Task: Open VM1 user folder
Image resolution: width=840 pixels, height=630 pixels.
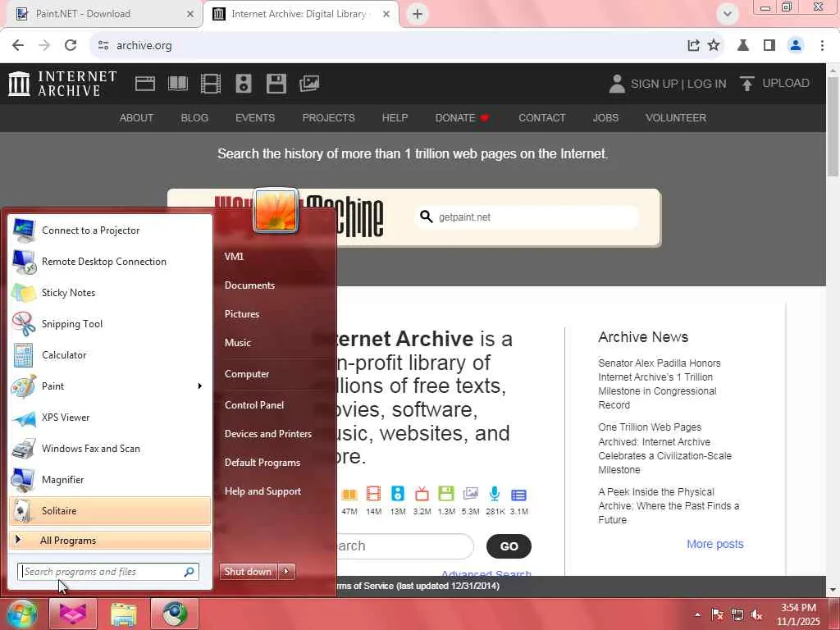Action: (234, 257)
